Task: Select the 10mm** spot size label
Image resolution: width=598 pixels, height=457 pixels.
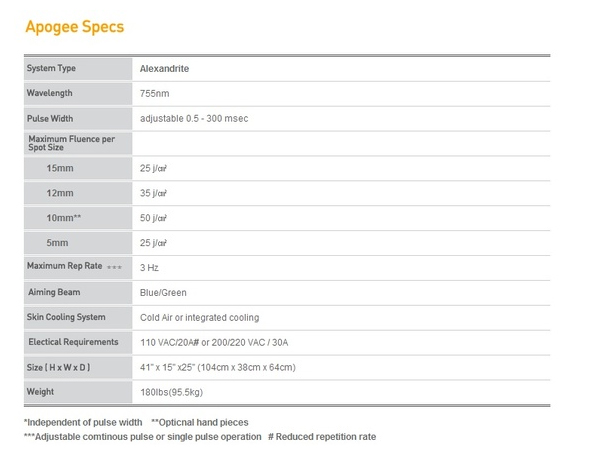Action: click(78, 218)
